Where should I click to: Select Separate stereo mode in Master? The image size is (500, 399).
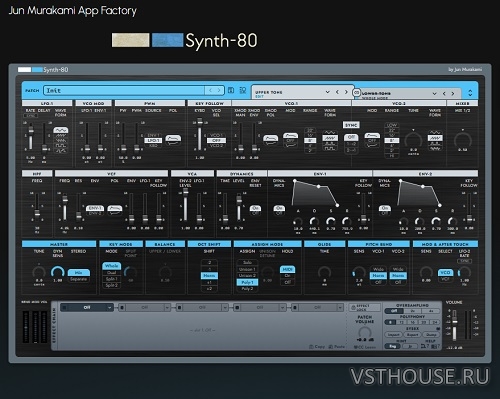click(78, 279)
